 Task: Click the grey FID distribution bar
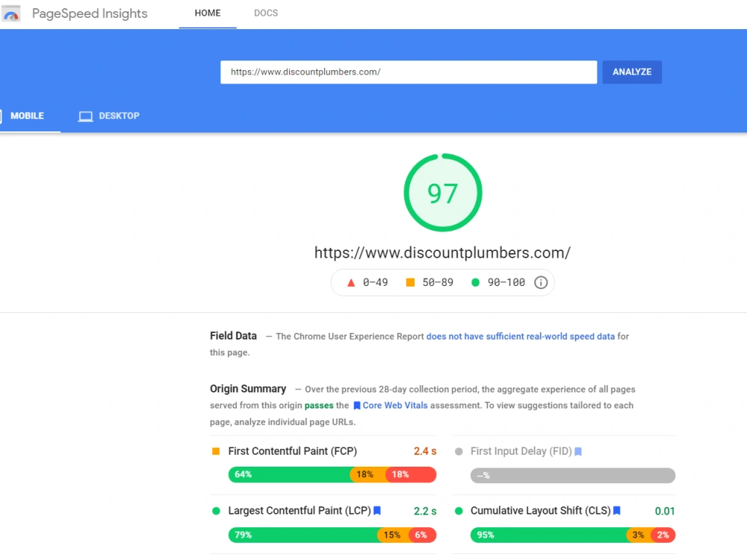573,475
